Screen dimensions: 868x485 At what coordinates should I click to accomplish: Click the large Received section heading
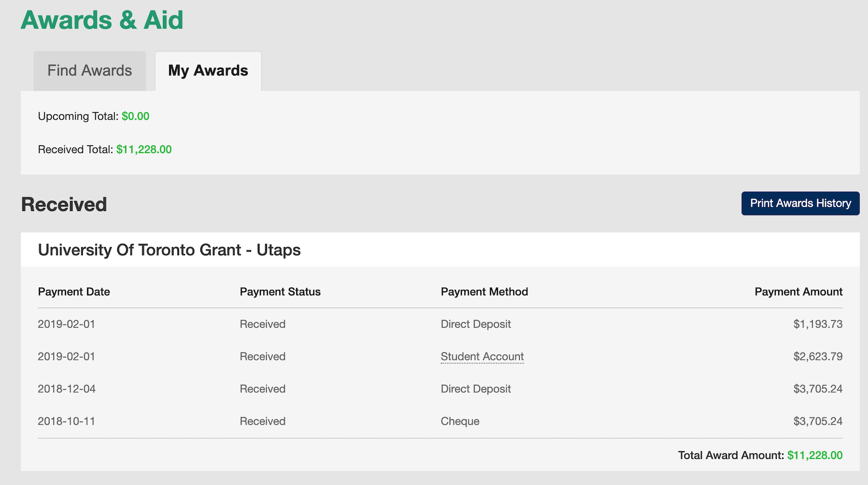click(64, 205)
